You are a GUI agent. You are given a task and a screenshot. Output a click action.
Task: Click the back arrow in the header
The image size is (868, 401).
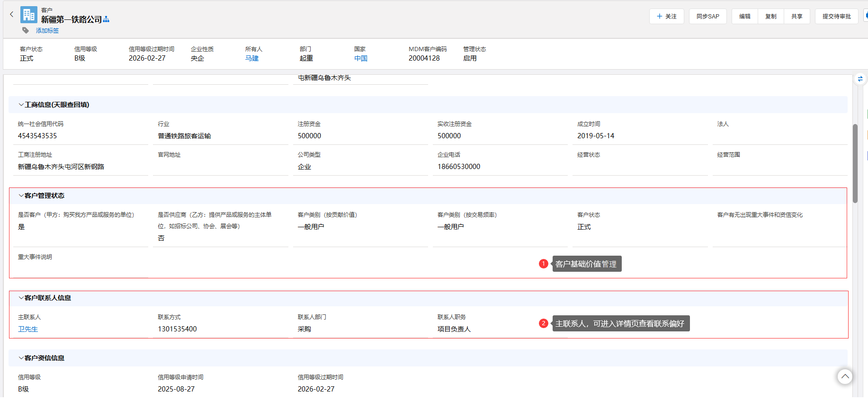tap(12, 15)
